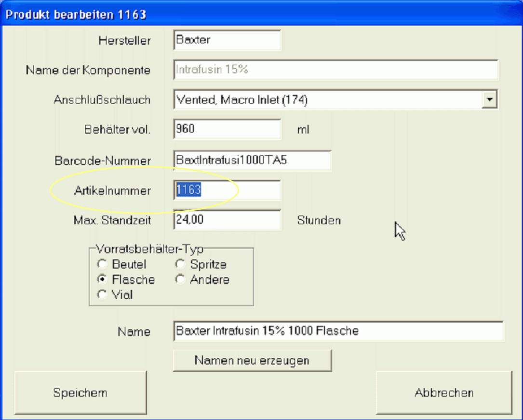Click the Anschlußschlauch label

click(102, 100)
